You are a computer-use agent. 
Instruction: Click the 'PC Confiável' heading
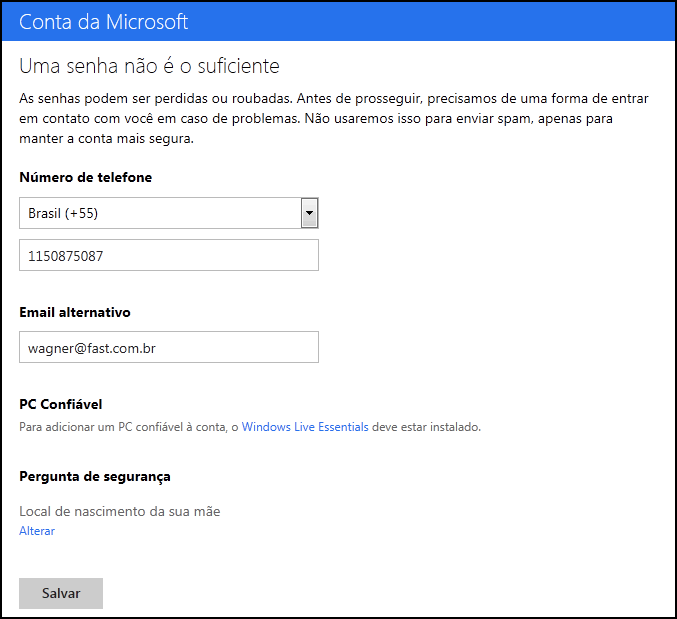click(61, 404)
